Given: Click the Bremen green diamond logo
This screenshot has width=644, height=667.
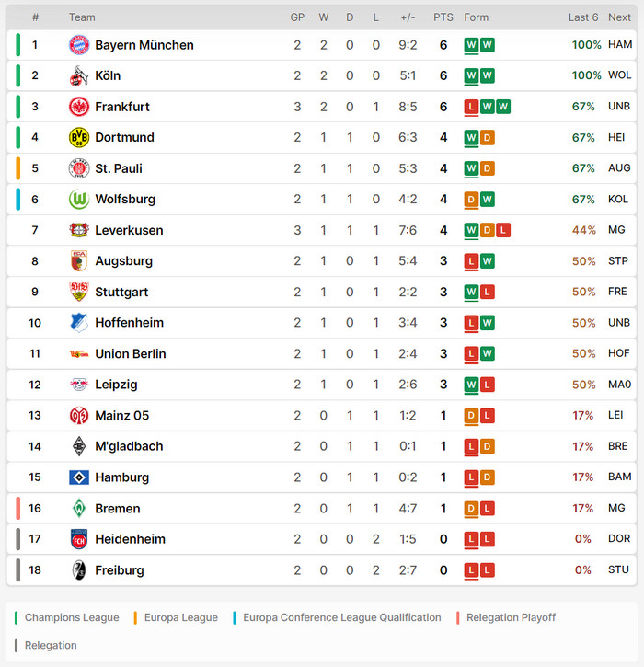Looking at the screenshot, I should coord(79,509).
